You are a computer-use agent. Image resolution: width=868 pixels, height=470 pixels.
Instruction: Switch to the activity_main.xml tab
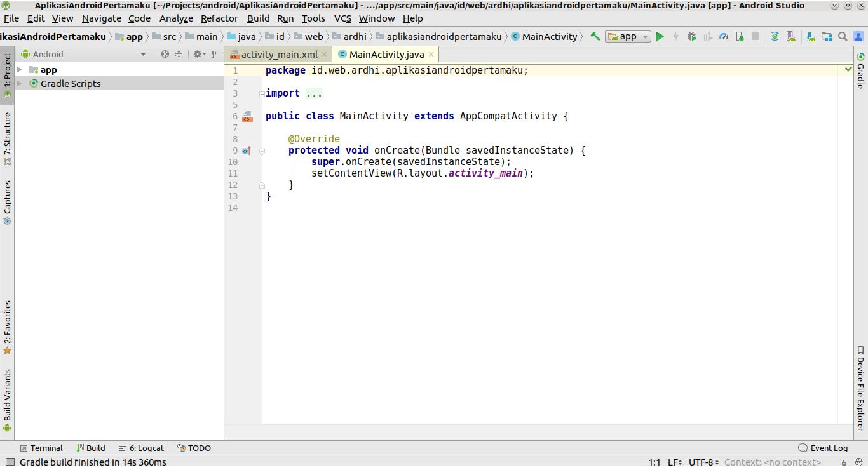click(x=280, y=54)
